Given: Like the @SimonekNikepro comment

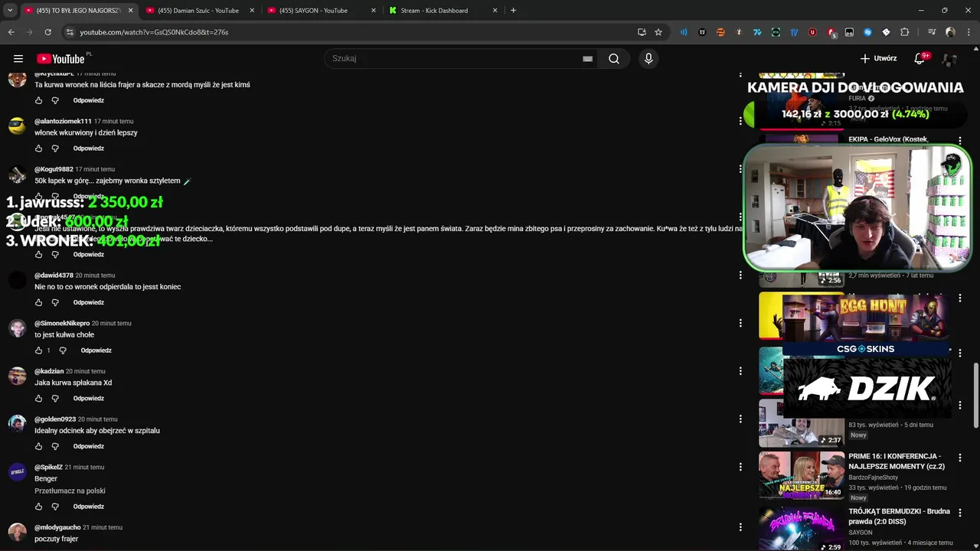Looking at the screenshot, I should [x=39, y=350].
